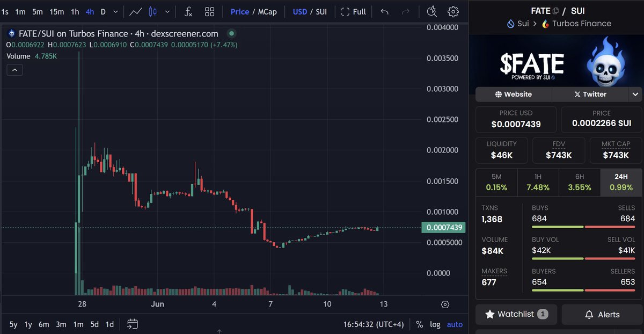Open price Alerts
This screenshot has width=644, height=334.
click(602, 315)
